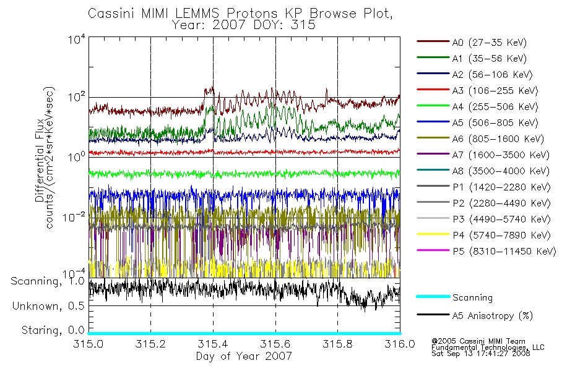The width and height of the screenshot is (588, 371).
Task: Click the bright green A4 legend line swatch
Action: coord(433,106)
